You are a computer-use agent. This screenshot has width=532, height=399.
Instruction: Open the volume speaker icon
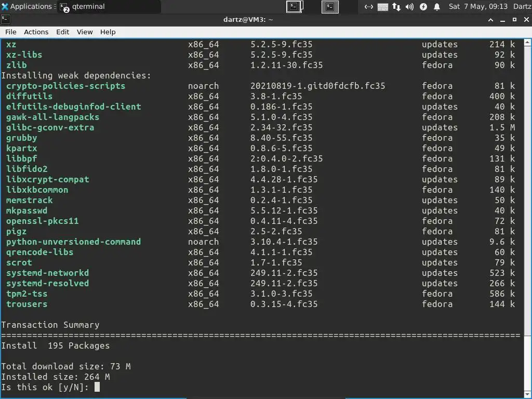tap(409, 6)
